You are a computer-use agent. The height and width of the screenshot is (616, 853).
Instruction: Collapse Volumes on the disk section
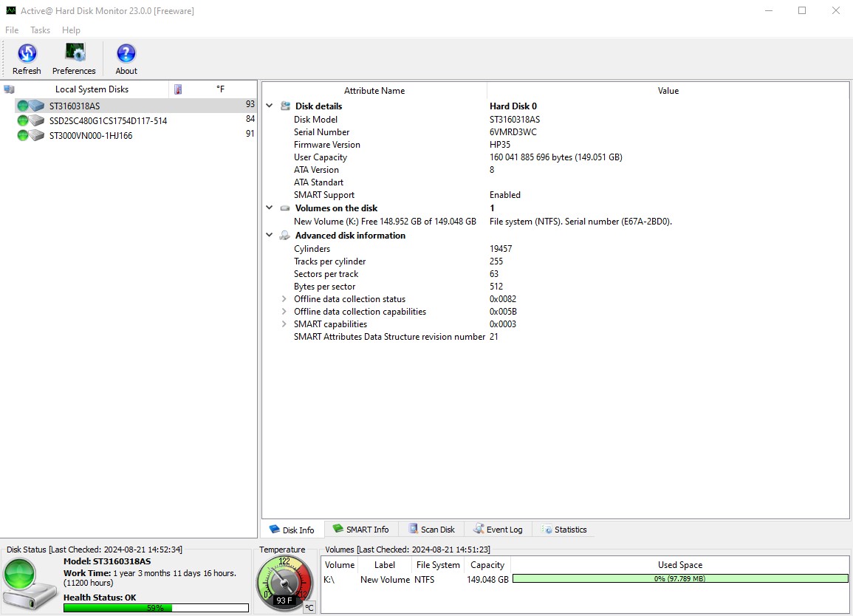pyautogui.click(x=270, y=208)
